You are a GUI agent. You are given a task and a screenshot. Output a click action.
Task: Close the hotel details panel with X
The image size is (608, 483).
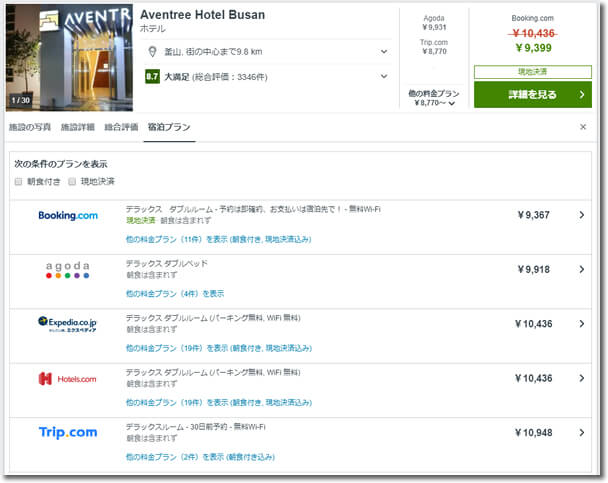tap(583, 127)
